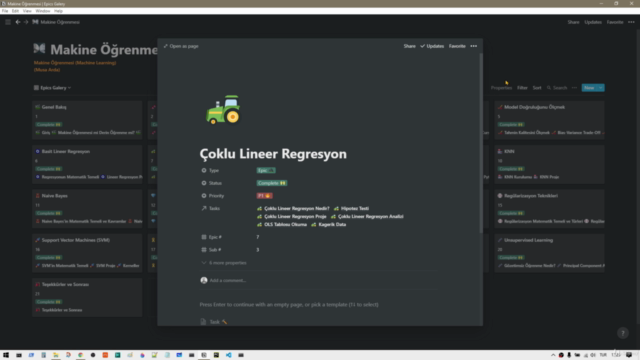640x360 pixels.
Task: Click Favorite in the top bar
Action: pyautogui.click(x=615, y=22)
